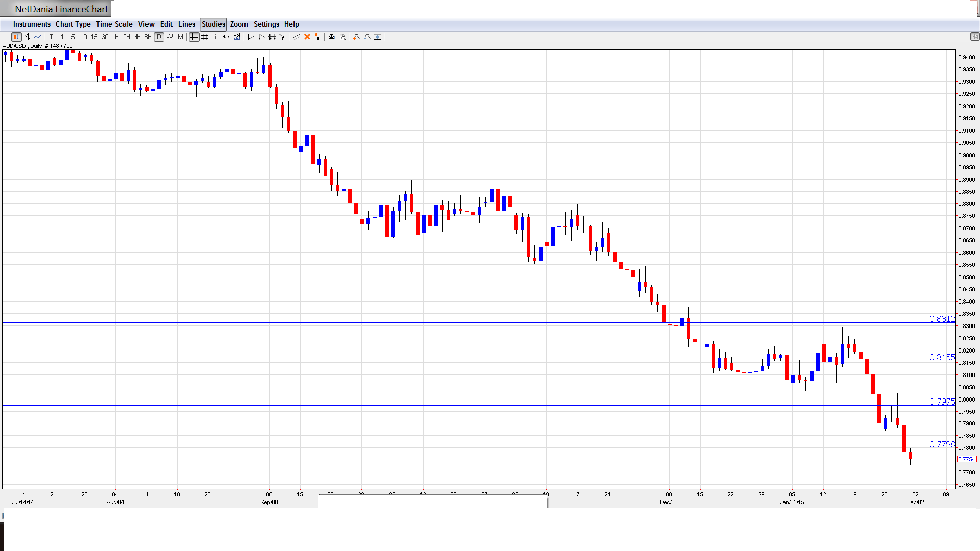Screen dimensions: 980x551
Task: Select the candlestick chart type icon
Action: [x=16, y=37]
